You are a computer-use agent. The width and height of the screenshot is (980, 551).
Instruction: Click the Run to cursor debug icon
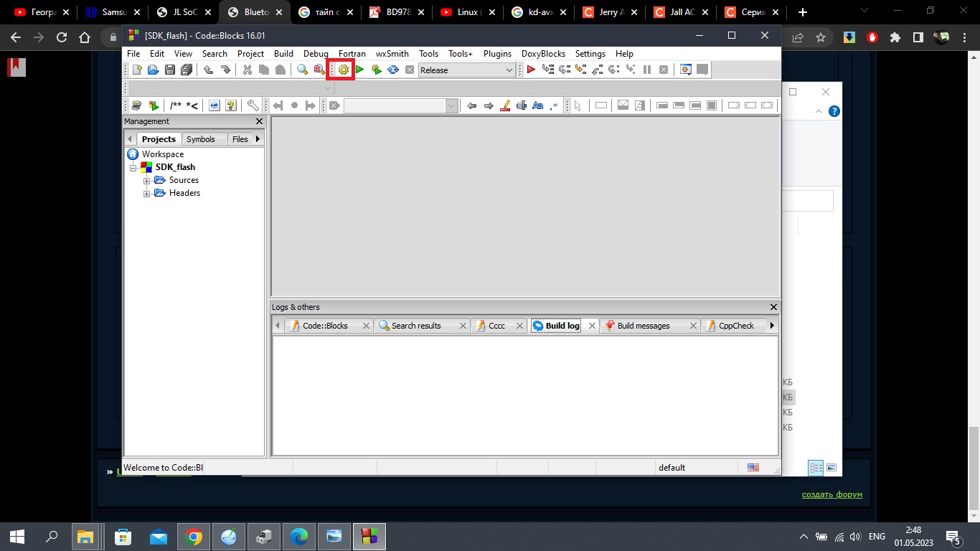pyautogui.click(x=548, y=70)
